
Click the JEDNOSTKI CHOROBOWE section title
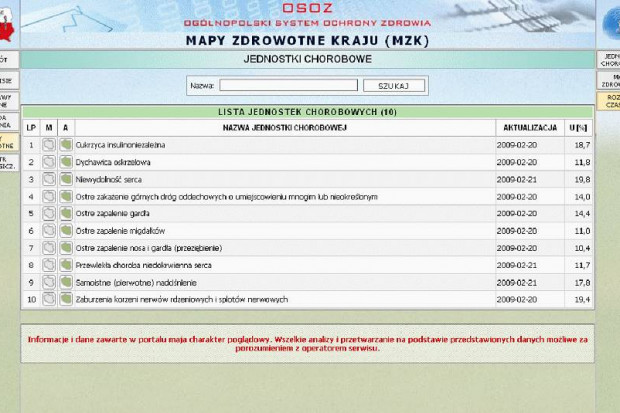coord(307,59)
